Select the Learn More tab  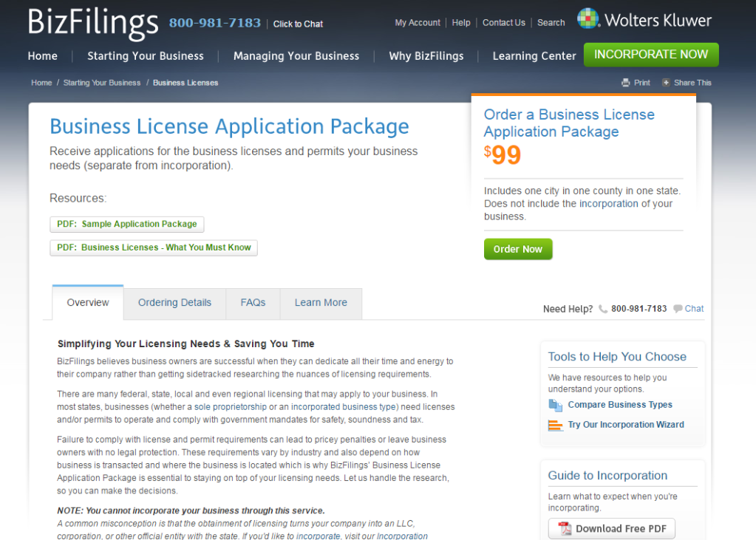click(321, 303)
